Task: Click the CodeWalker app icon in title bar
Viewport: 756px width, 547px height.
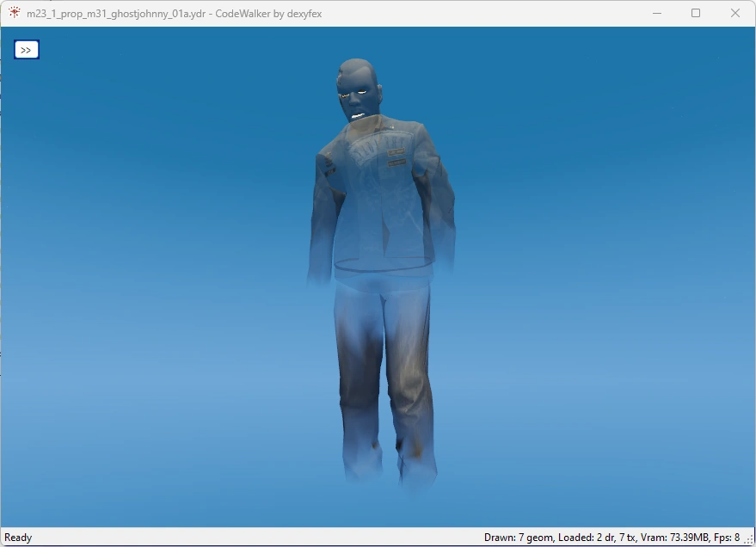Action: click(14, 13)
